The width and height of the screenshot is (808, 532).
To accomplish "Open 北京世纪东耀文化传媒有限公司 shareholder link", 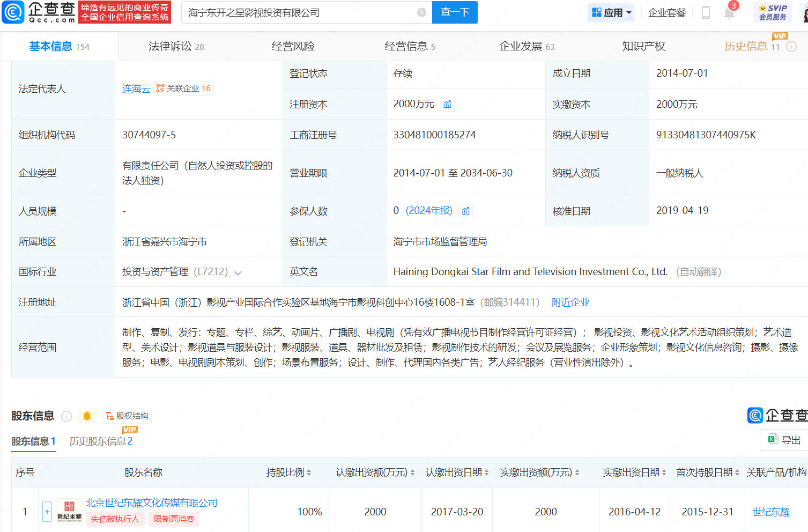I will pos(152,503).
